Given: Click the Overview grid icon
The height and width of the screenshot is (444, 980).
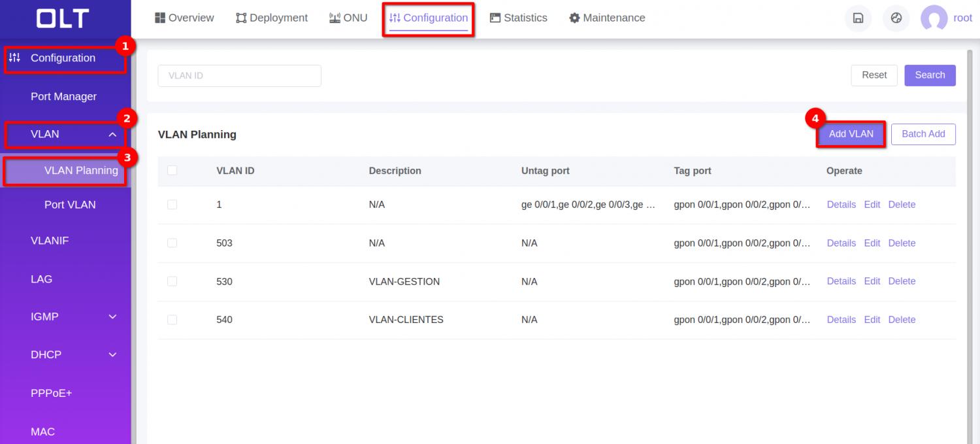Looking at the screenshot, I should point(160,18).
